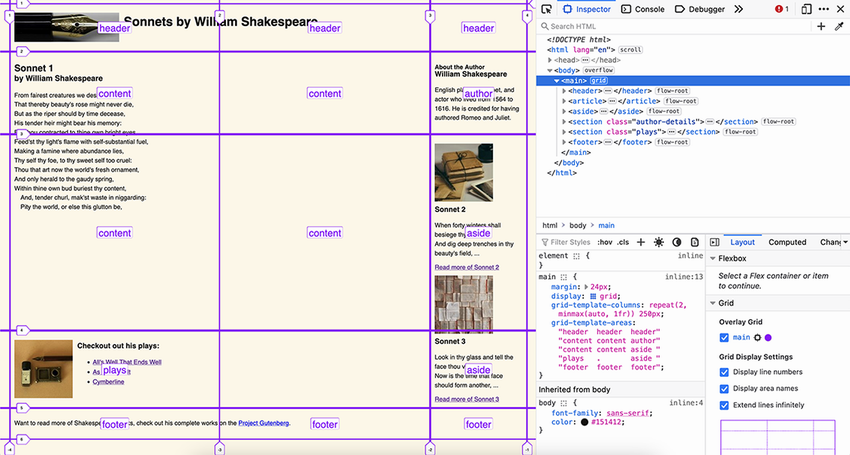Toggle print media simulation icon
850x455 pixels.
pos(694,242)
